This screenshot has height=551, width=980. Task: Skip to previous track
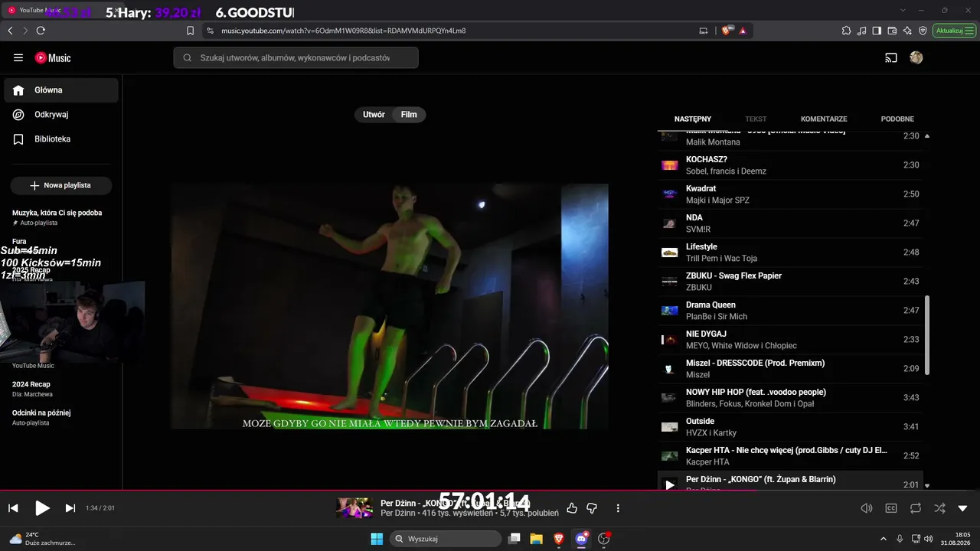[13, 508]
